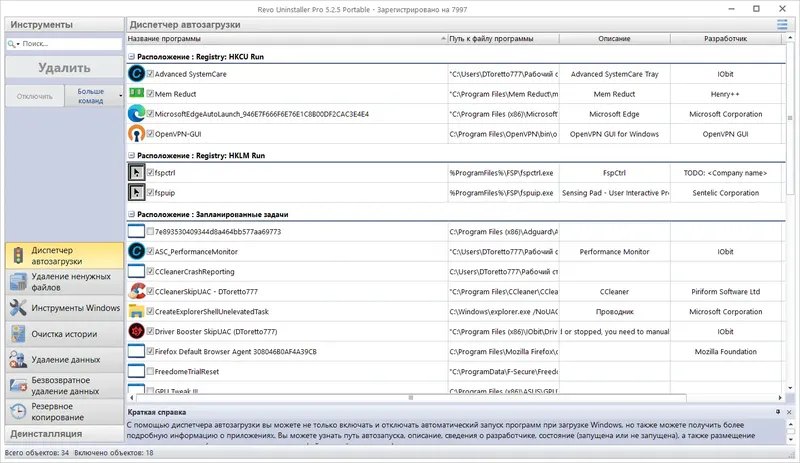Click the fspuip cursor icon

click(136, 192)
